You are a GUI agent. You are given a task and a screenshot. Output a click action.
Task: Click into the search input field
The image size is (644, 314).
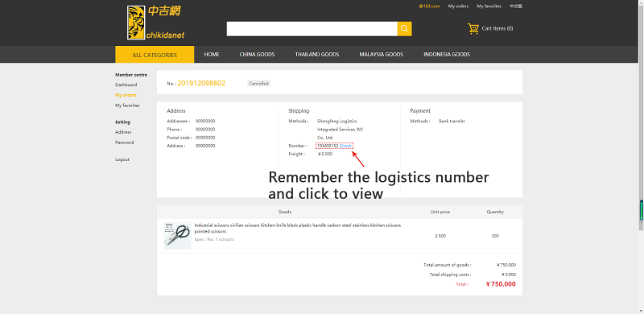(312, 29)
